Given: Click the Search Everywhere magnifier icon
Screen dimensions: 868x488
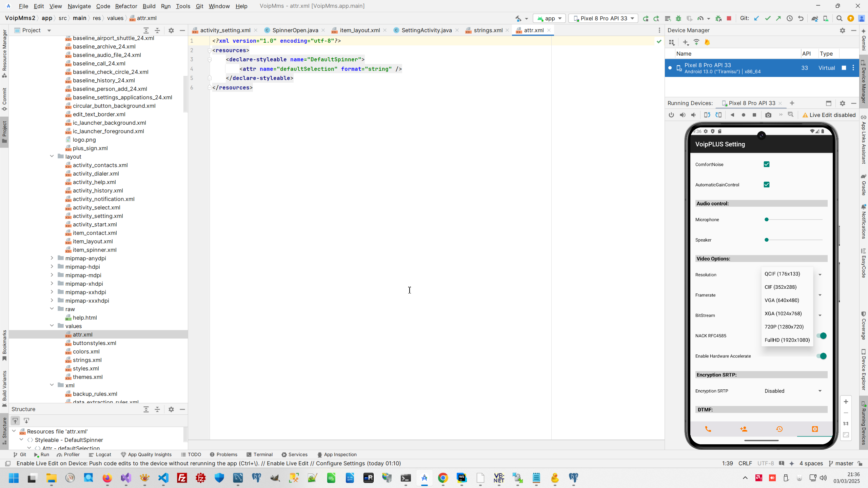Looking at the screenshot, I should (839, 18).
